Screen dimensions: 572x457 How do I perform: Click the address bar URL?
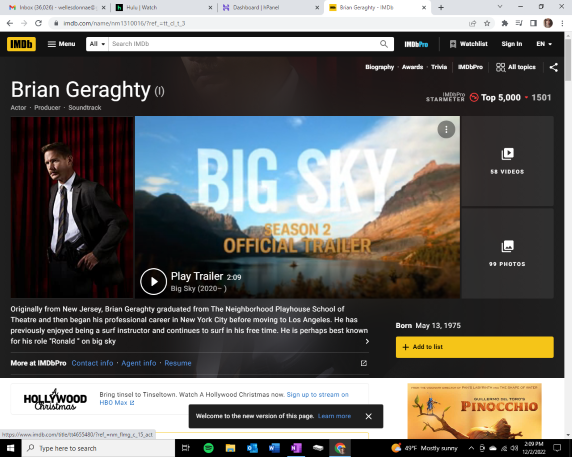point(124,23)
